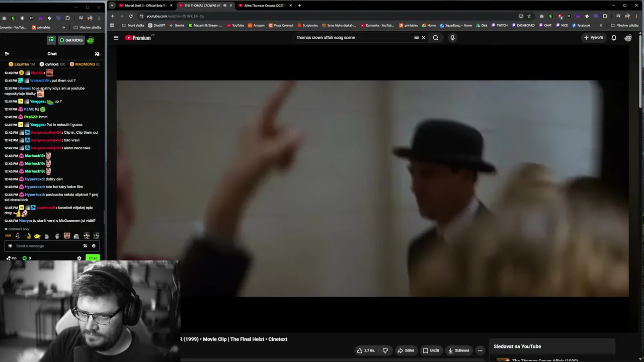Open the YouTube account avatar menu

(628, 38)
